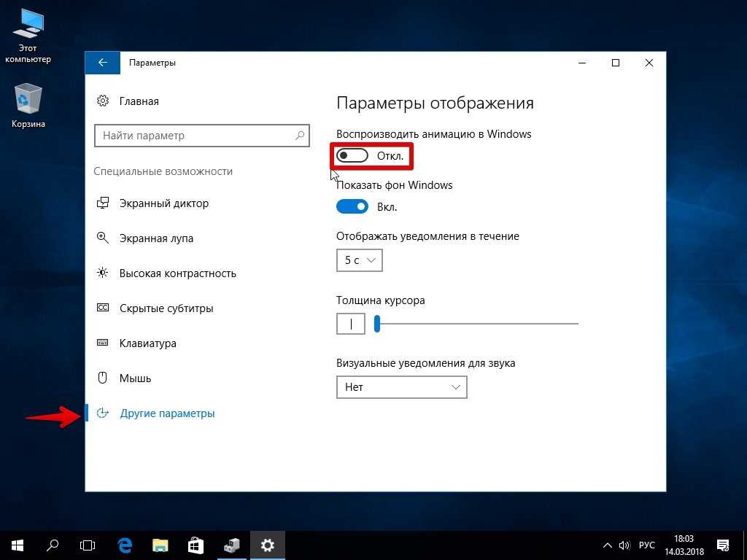Open the clock and date 18:03
This screenshot has width=747, height=560.
684,545
